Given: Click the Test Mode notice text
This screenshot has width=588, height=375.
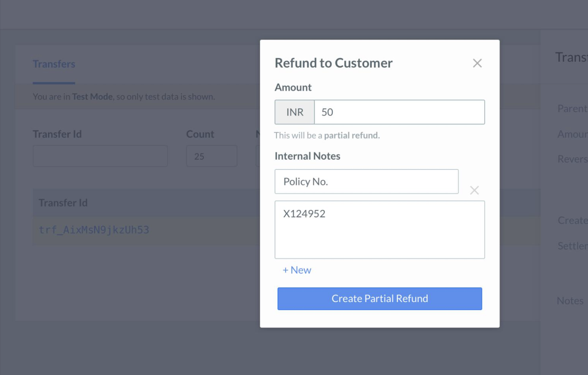Looking at the screenshot, I should [124, 97].
